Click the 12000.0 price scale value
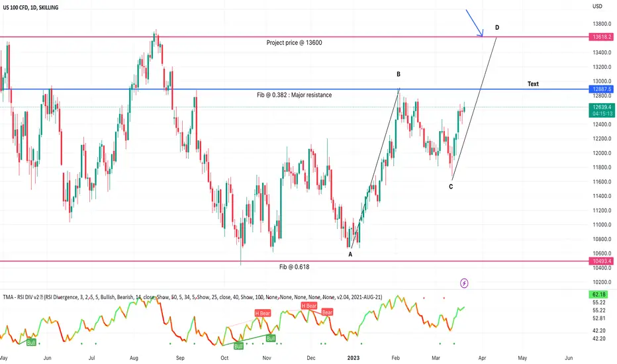The width and height of the screenshot is (617, 364). click(x=602, y=153)
